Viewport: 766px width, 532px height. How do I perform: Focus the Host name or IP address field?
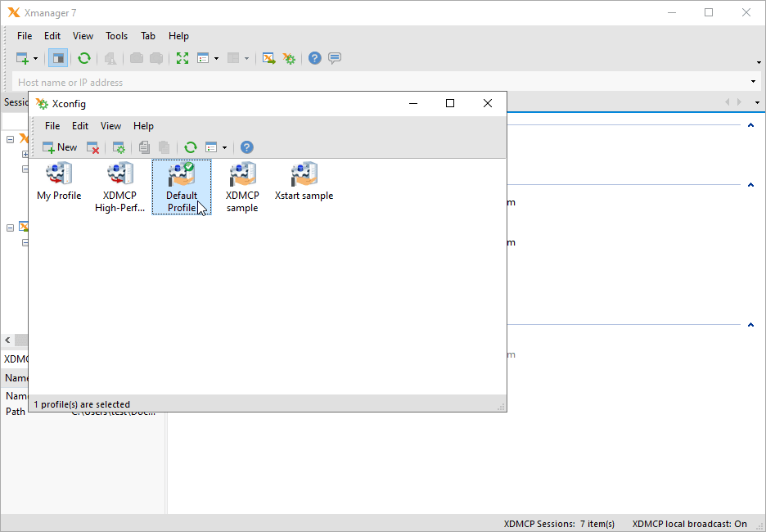coord(381,82)
